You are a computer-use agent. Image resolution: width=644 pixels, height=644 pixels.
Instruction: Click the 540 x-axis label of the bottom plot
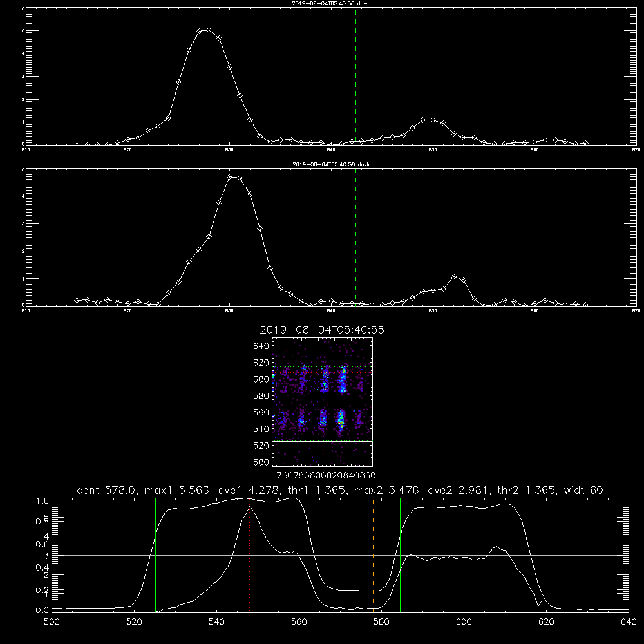[x=216, y=622]
